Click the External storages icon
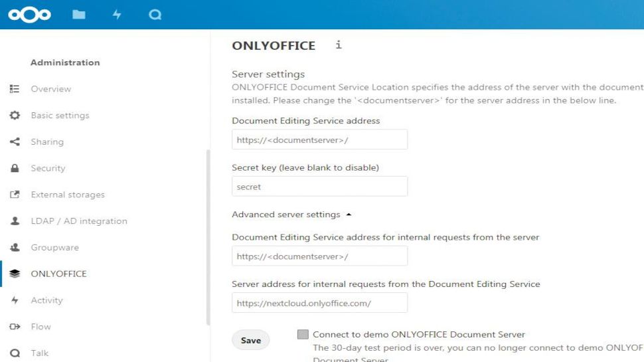644x362 pixels. pos(15,195)
